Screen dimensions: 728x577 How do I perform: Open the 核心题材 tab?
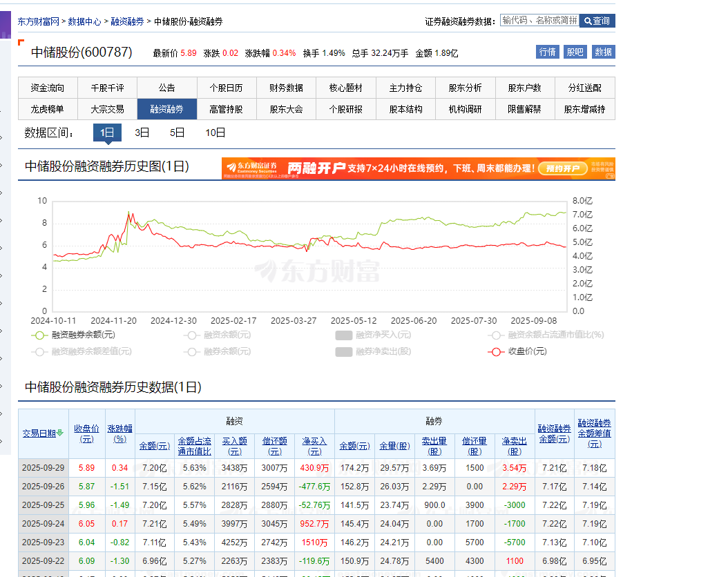(x=346, y=88)
